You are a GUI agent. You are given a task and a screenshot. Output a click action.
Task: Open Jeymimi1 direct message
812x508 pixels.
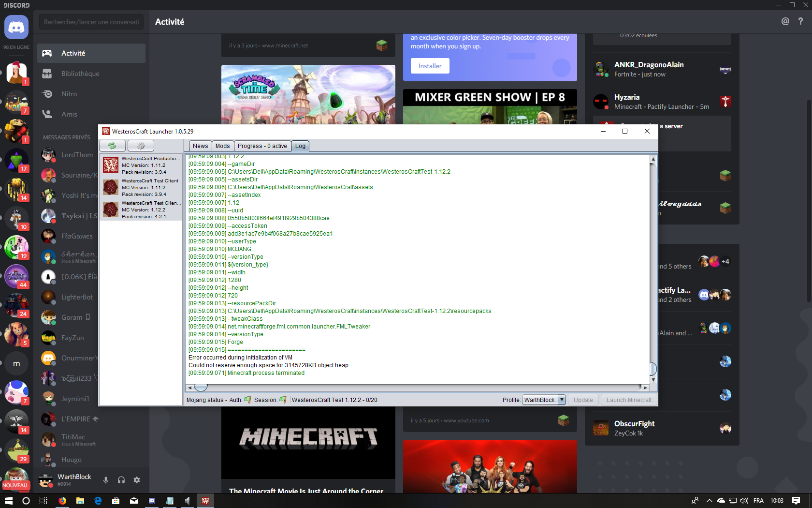(x=69, y=399)
